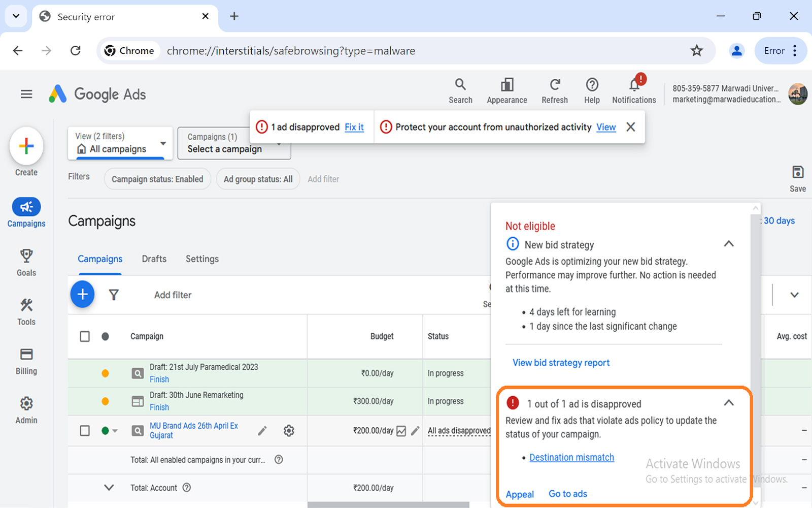This screenshot has width=812, height=508.
Task: Select the Goals section in the sidebar
Action: click(26, 262)
